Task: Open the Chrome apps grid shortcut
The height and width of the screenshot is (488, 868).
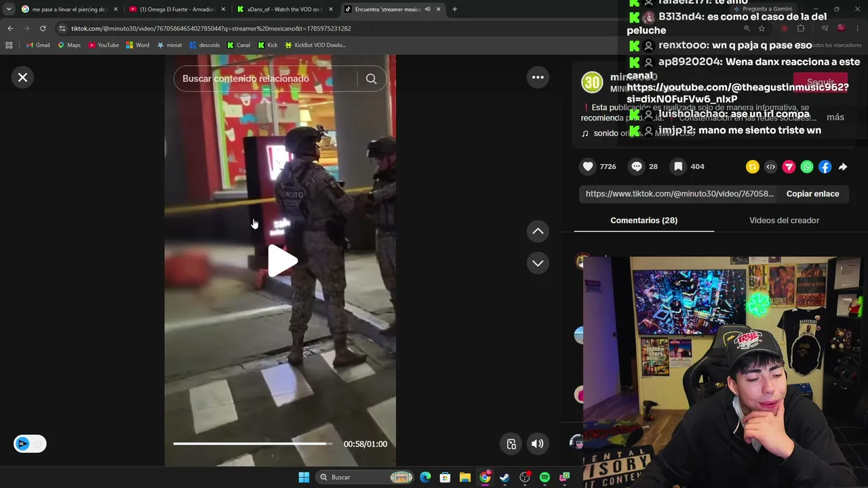Action: tap(9, 45)
